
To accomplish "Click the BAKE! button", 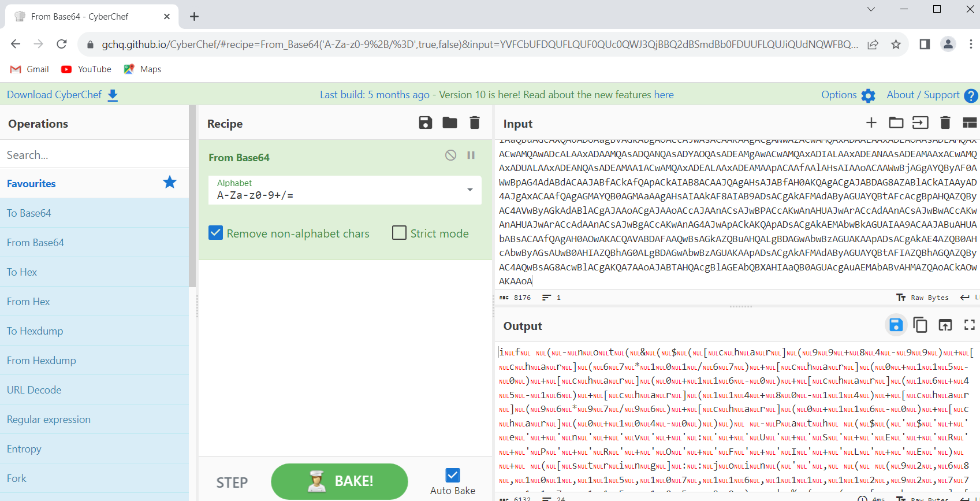I will click(340, 481).
